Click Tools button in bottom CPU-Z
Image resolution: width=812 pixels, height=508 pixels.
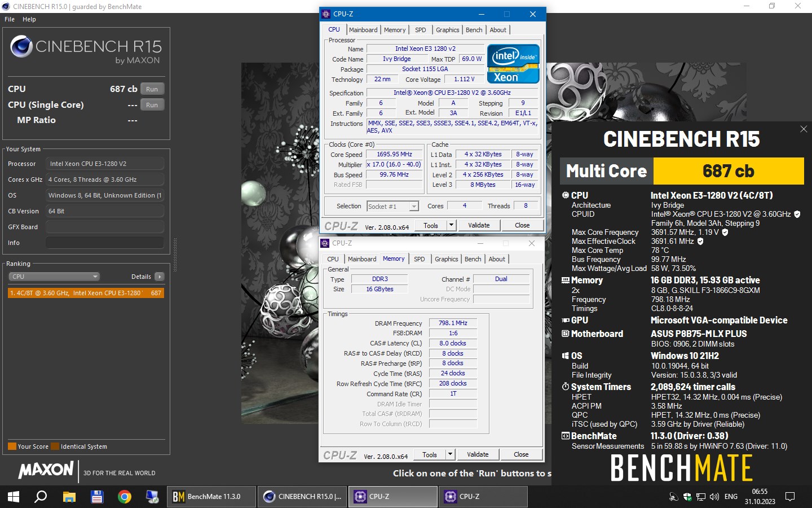[430, 454]
